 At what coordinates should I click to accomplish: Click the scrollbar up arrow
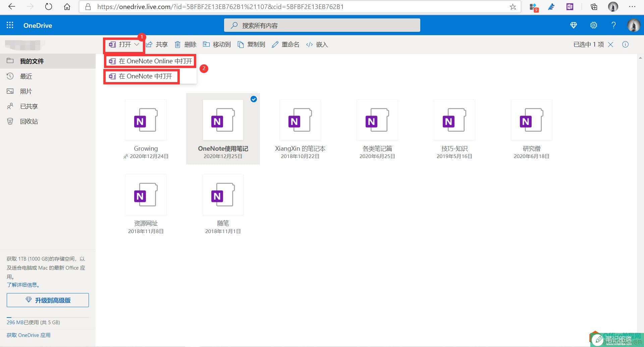[x=640, y=58]
